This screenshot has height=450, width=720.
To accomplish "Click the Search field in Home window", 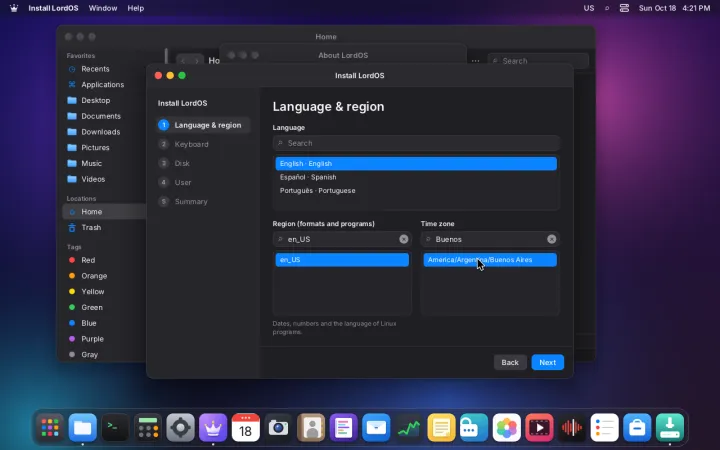I will (538, 61).
